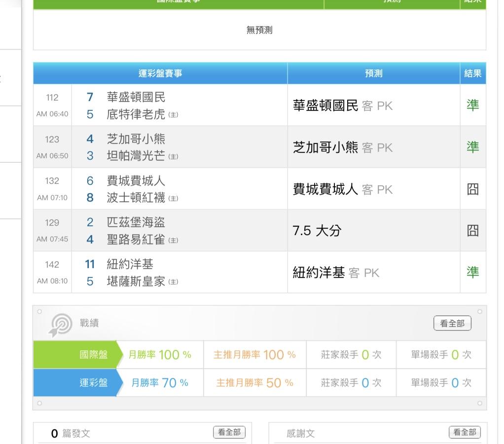
Task: Click game number 142 at AM 08:10
Action: (x=52, y=265)
